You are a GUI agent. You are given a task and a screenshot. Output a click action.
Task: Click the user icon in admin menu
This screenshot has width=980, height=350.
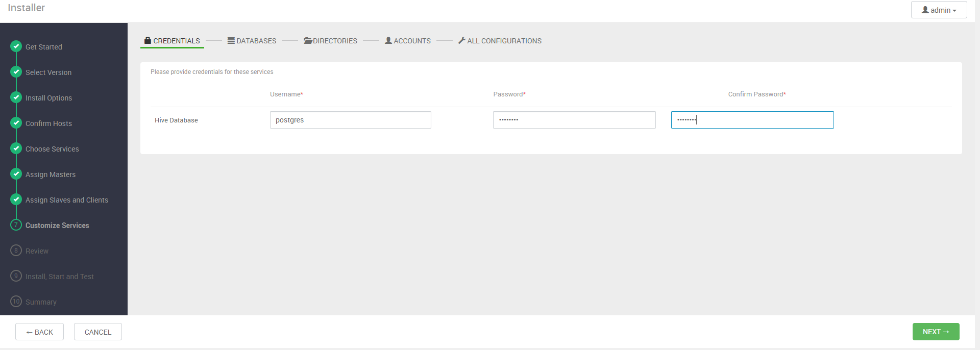[x=925, y=10]
